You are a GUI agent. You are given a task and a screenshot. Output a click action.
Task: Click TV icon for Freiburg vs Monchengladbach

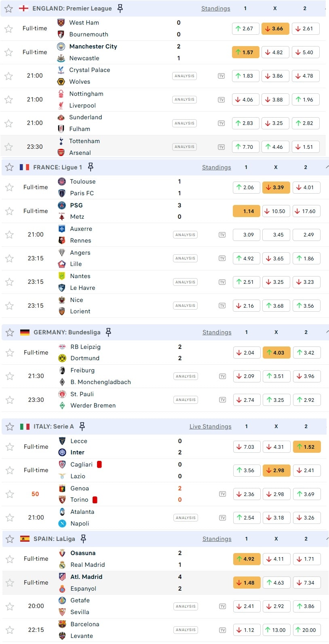click(x=222, y=376)
